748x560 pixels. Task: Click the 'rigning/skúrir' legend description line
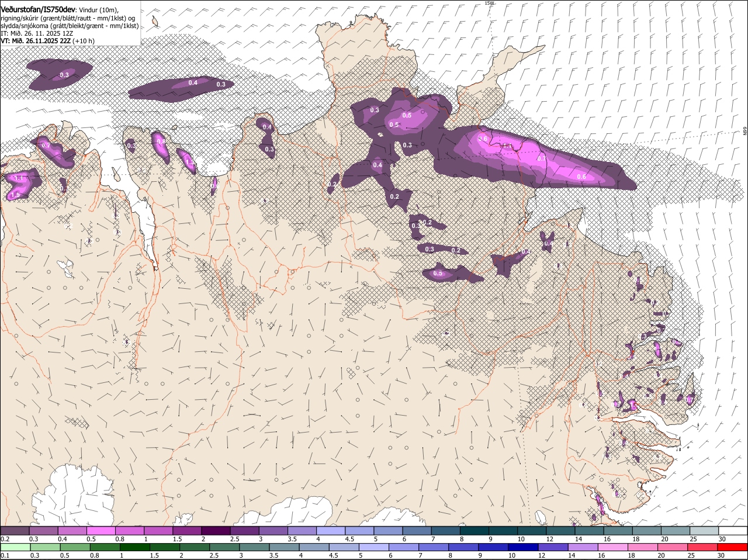click(x=68, y=18)
